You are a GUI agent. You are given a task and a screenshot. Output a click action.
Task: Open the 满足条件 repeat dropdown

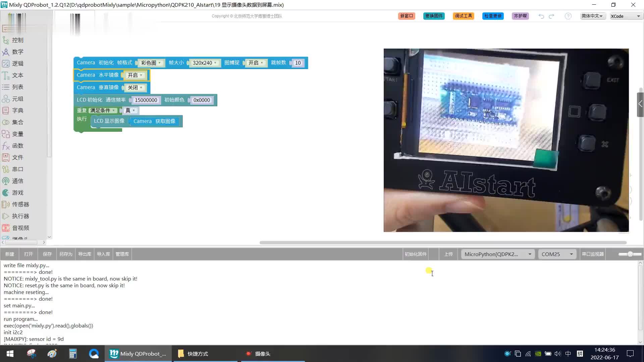click(103, 111)
